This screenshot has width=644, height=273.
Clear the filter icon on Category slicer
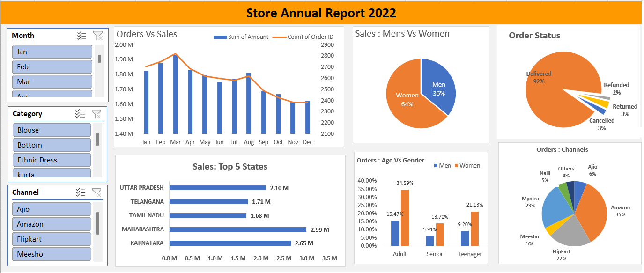(x=96, y=114)
